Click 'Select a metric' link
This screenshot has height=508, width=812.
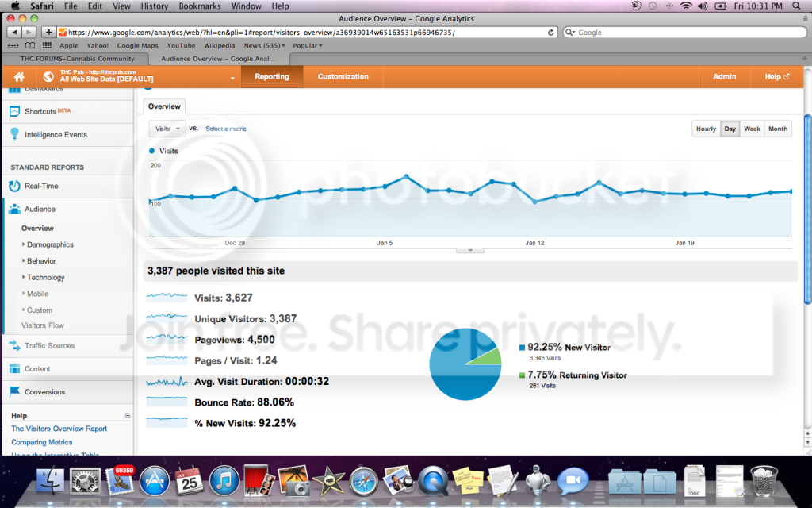coord(226,129)
